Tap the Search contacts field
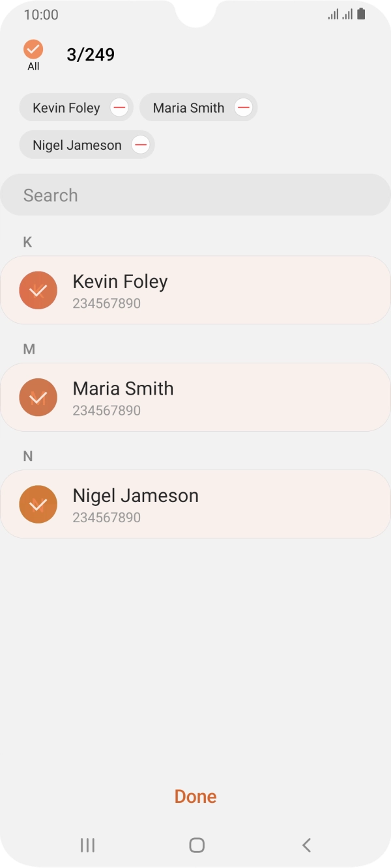The height and width of the screenshot is (868, 391). (195, 195)
